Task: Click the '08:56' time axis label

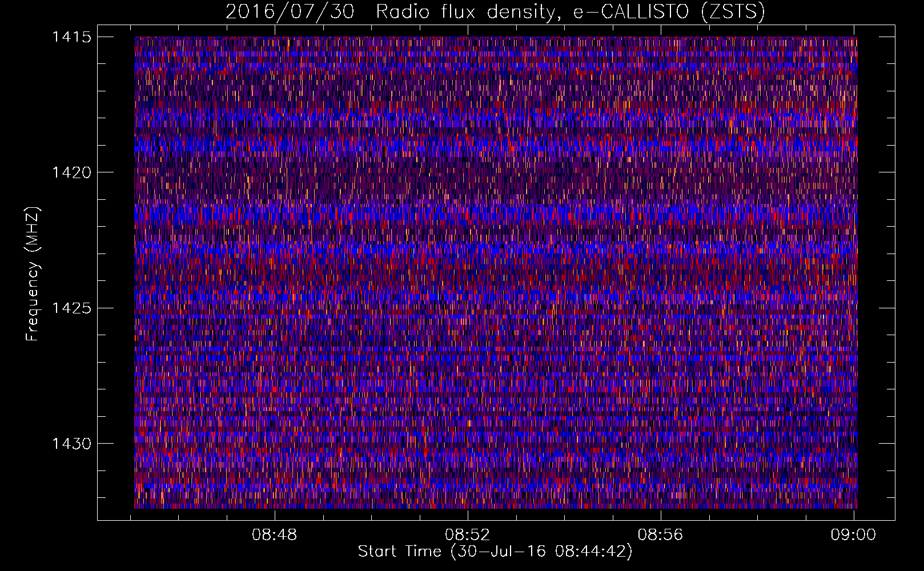Action: click(660, 535)
